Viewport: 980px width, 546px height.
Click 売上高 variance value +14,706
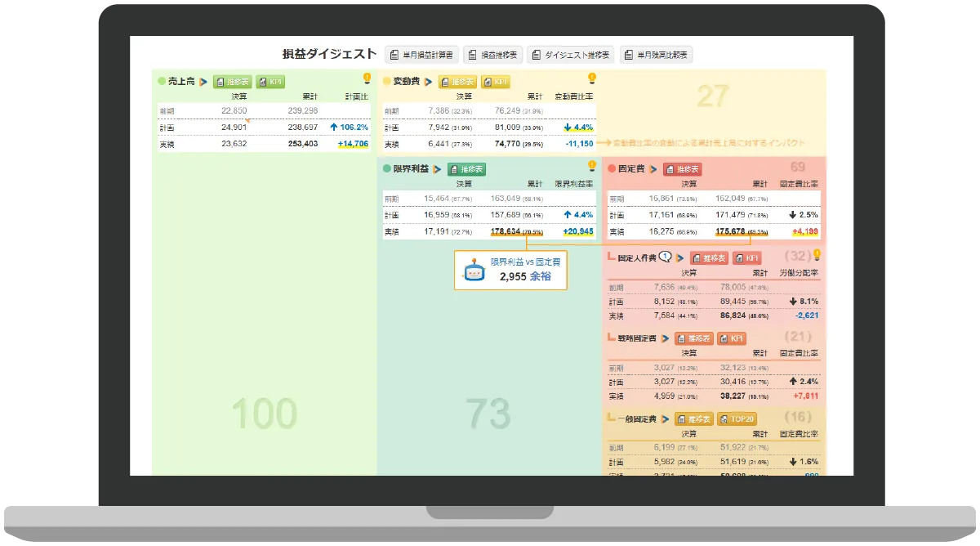[x=353, y=144]
